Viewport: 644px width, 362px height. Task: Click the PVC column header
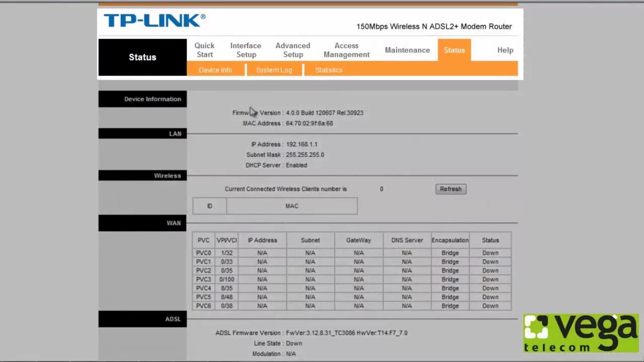coord(203,240)
